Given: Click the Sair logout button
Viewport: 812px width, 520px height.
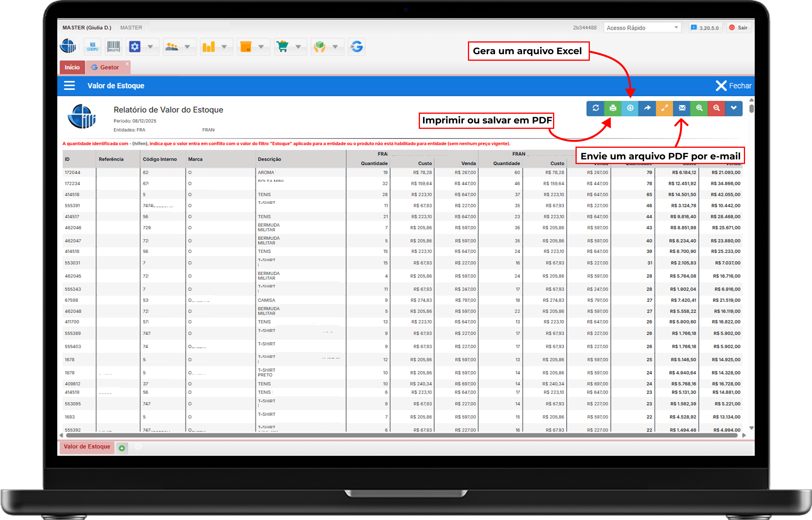Looking at the screenshot, I should 738,28.
